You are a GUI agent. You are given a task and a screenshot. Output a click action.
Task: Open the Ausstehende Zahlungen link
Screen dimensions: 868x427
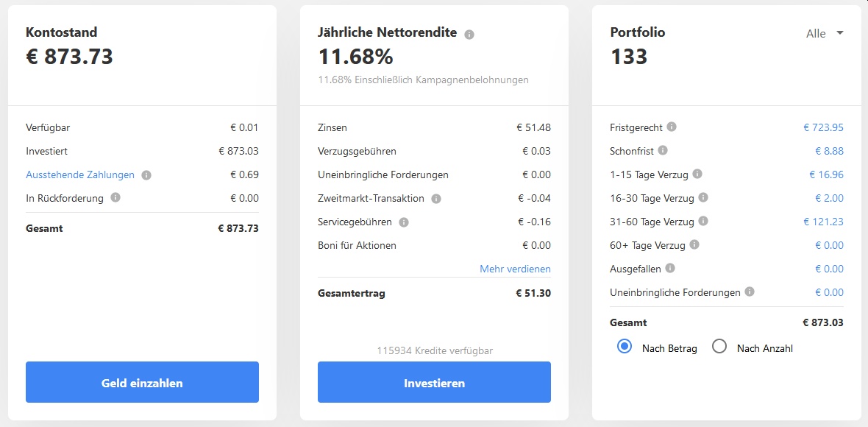[x=80, y=175]
